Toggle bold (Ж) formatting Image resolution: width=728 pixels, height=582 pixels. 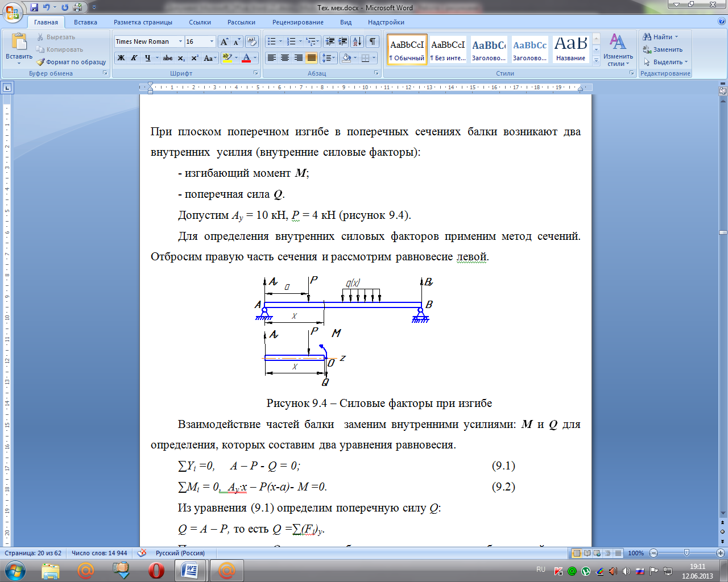tap(121, 58)
